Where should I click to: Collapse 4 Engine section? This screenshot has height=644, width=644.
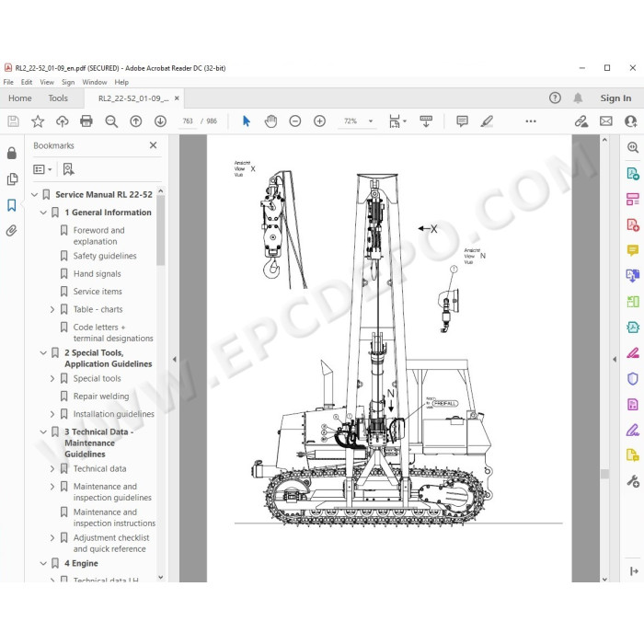click(43, 563)
